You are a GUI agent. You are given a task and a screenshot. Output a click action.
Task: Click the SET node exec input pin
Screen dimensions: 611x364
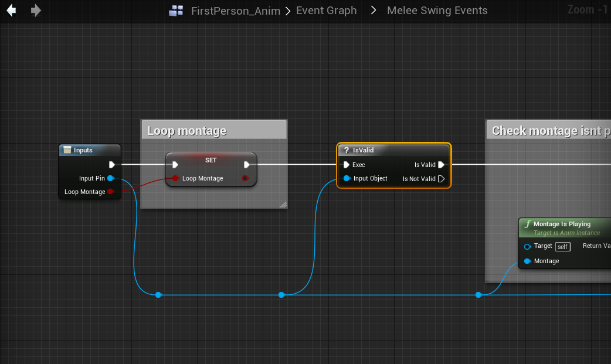(x=175, y=165)
